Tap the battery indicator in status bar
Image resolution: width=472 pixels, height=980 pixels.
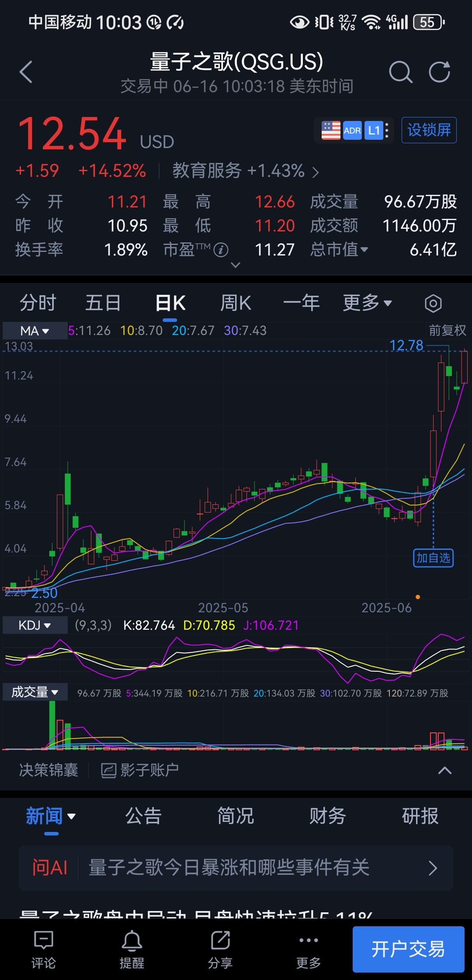(429, 22)
